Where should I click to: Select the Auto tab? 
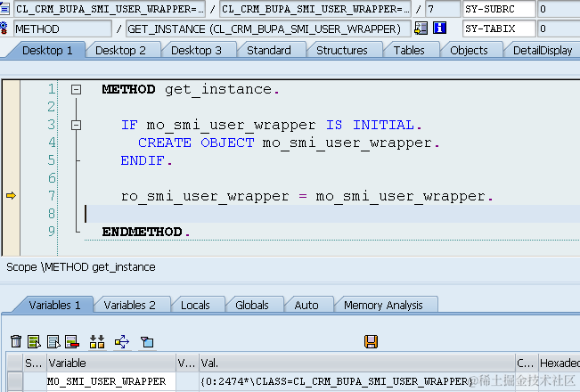click(x=306, y=305)
